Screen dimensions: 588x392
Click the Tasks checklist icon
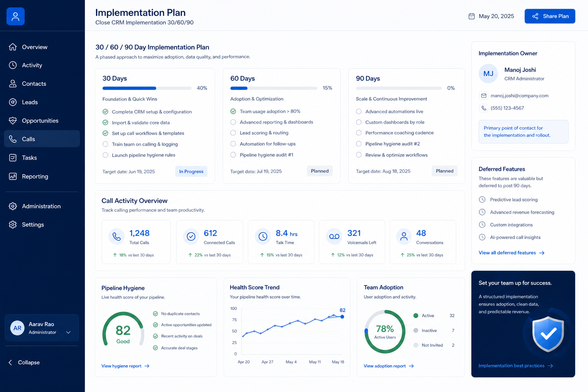(x=13, y=158)
